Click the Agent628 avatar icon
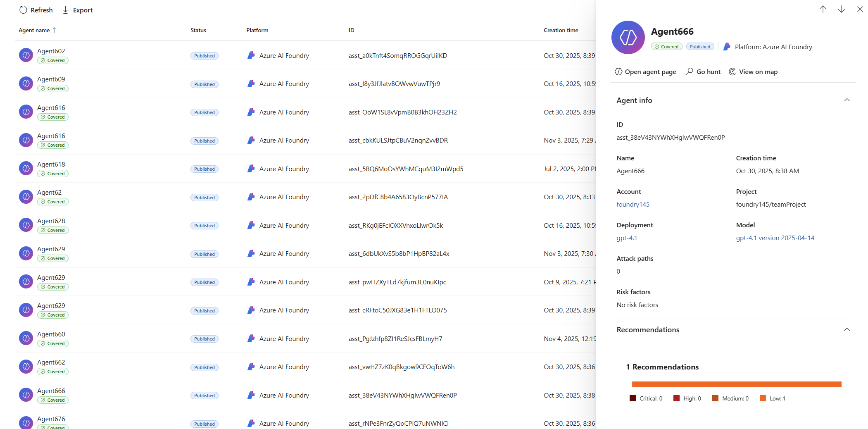This screenshot has height=429, width=868. 26,225
